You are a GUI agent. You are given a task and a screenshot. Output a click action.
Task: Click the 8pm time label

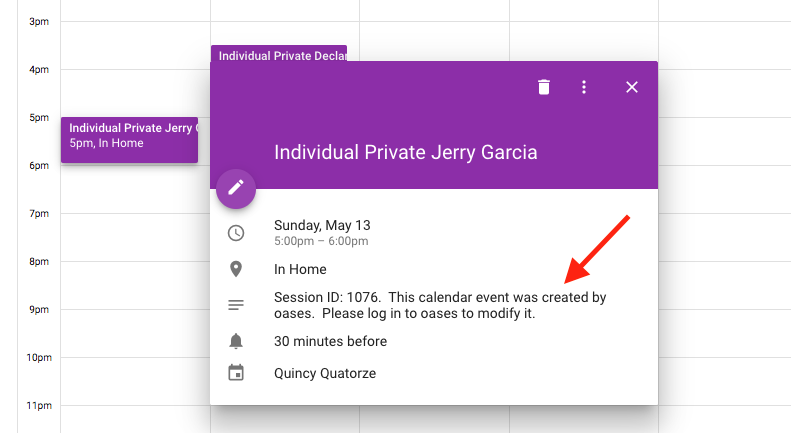[39, 261]
